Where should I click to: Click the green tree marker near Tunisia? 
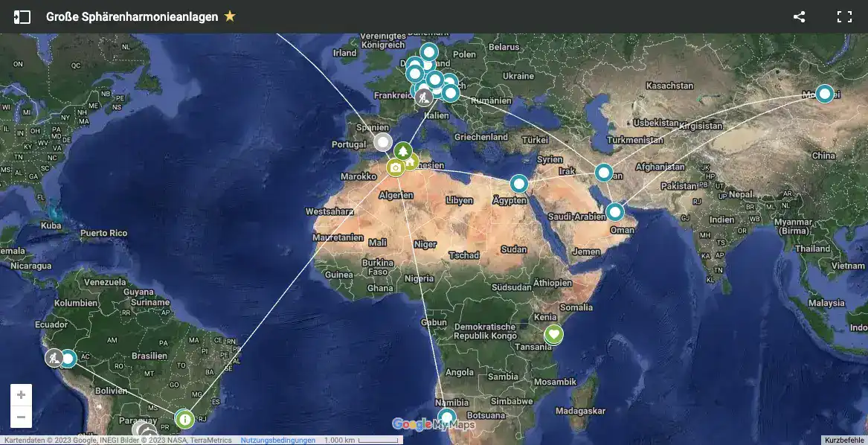(x=402, y=151)
